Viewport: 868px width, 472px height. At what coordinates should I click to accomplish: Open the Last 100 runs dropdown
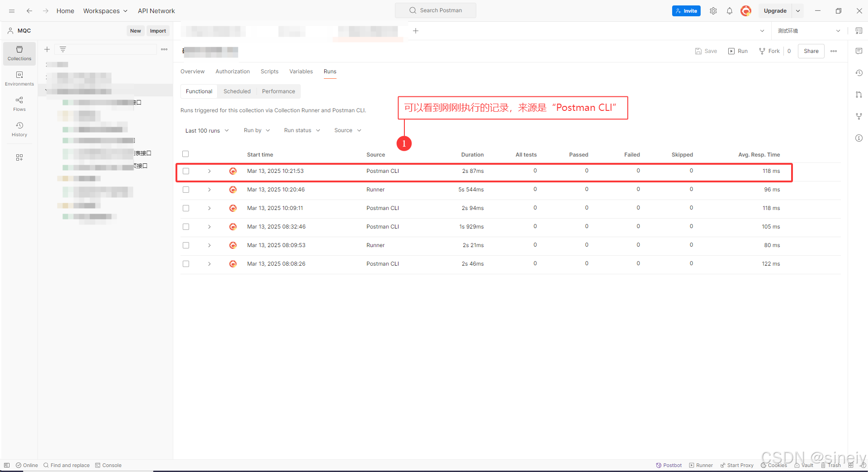pyautogui.click(x=207, y=130)
